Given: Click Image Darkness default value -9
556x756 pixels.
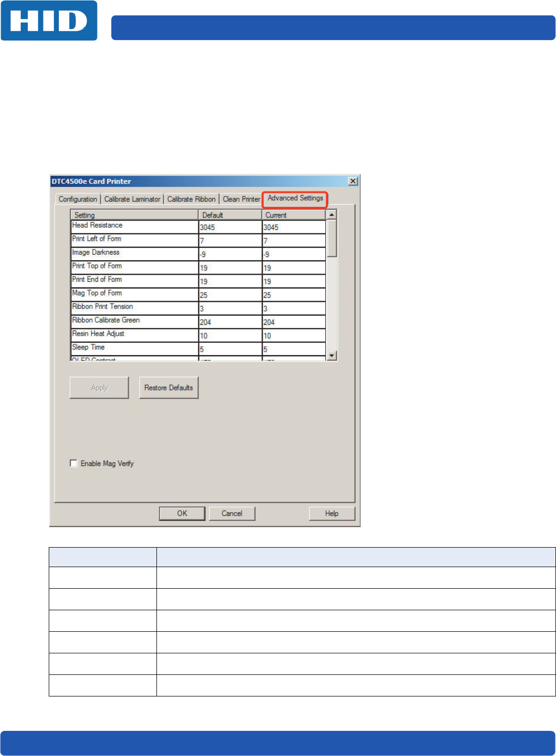Looking at the screenshot, I should (x=230, y=254).
